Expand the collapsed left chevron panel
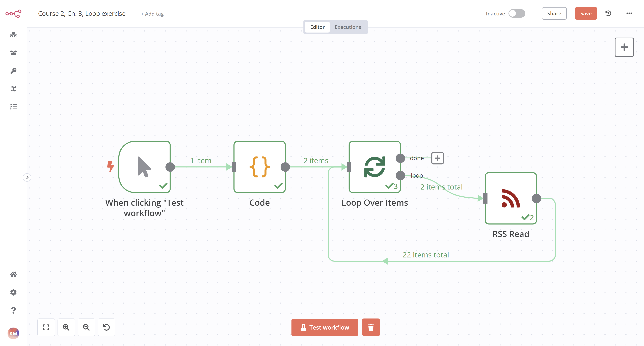 [27, 177]
